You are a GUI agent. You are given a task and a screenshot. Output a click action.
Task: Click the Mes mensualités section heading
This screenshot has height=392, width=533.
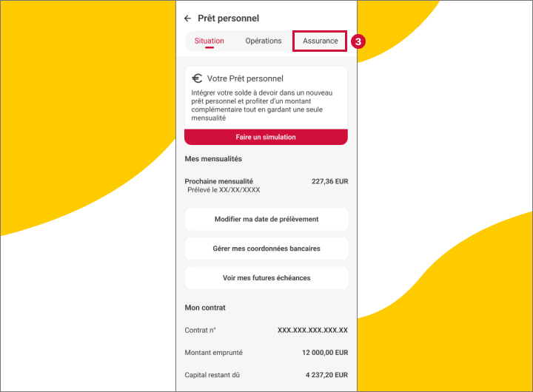point(213,159)
